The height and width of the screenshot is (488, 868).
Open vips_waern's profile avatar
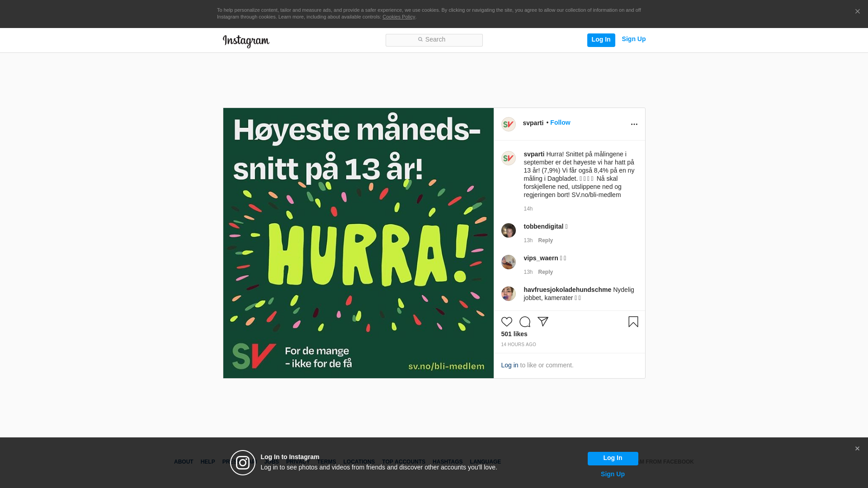pyautogui.click(x=508, y=262)
